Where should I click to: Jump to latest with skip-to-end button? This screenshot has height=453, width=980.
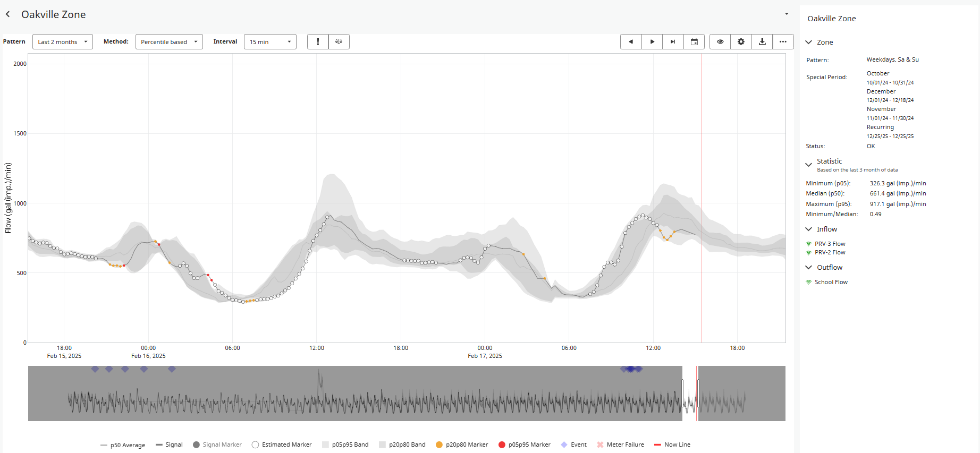pos(673,41)
